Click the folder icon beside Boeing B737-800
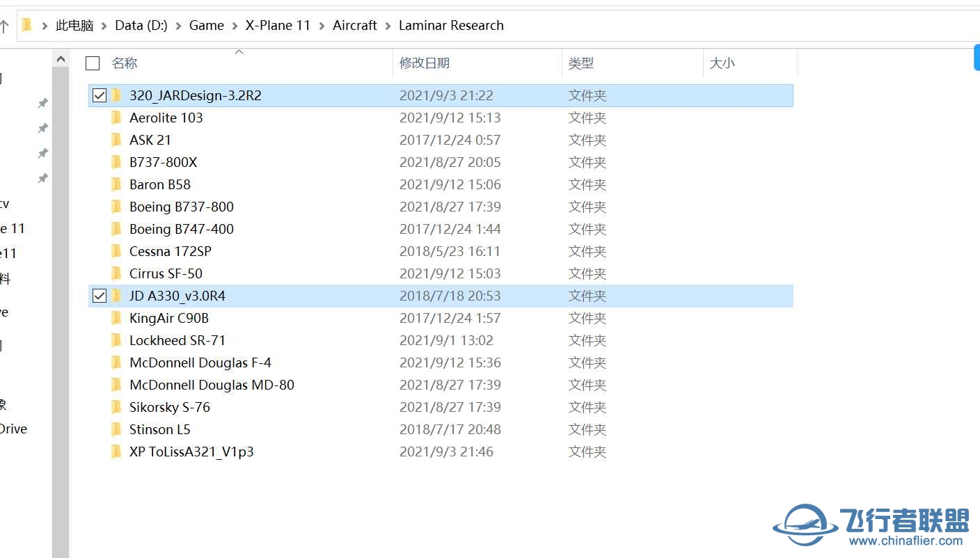Viewport: 980px width, 558px height. pos(117,207)
